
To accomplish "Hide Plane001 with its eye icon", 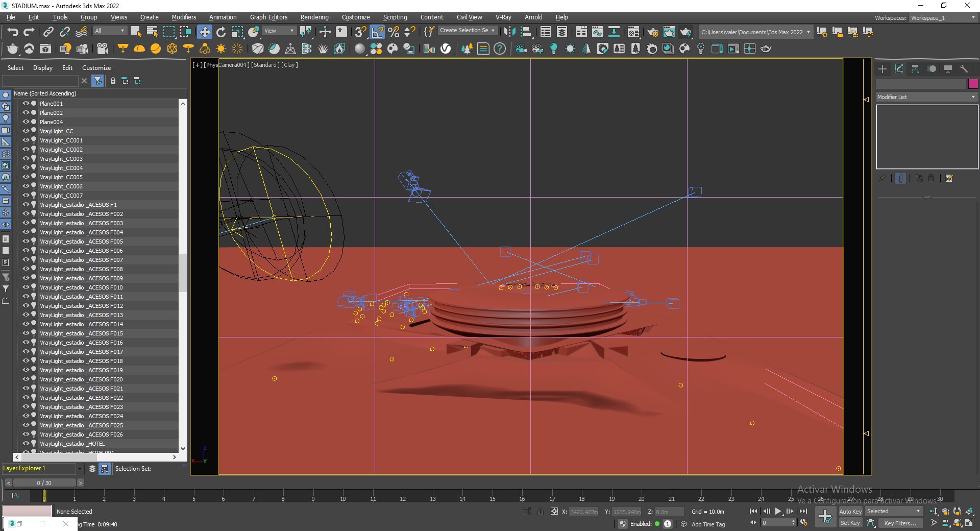I will [x=26, y=103].
